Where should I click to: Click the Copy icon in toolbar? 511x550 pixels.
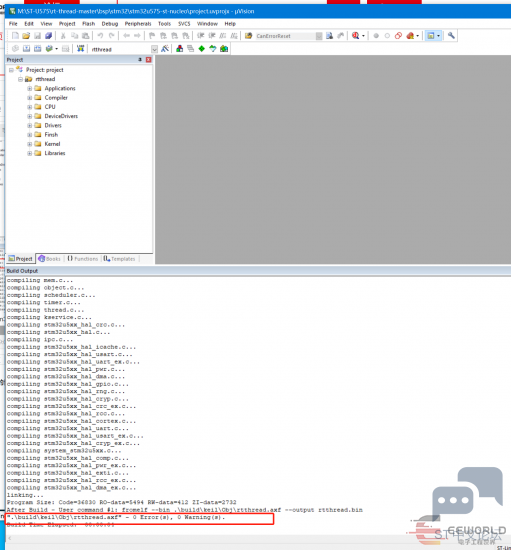[74, 36]
